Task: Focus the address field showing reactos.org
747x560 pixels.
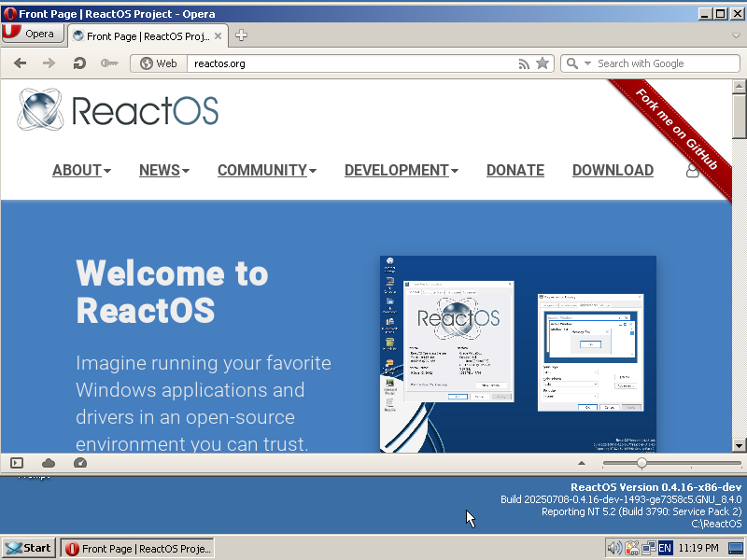Action: pyautogui.click(x=353, y=63)
